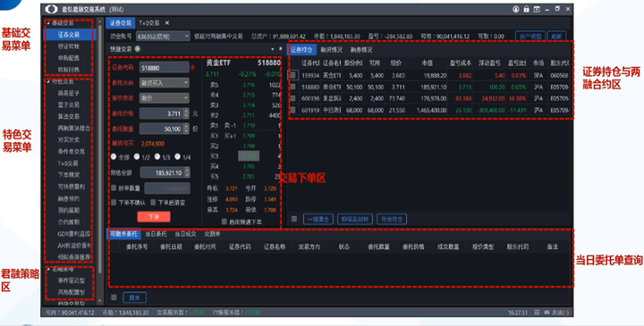Open the list menu icon in status bar
This screenshot has width=644, height=326.
537,313
